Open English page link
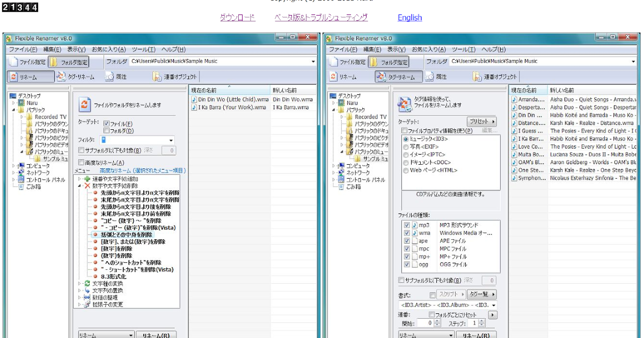This screenshot has width=644, height=338. point(410,18)
